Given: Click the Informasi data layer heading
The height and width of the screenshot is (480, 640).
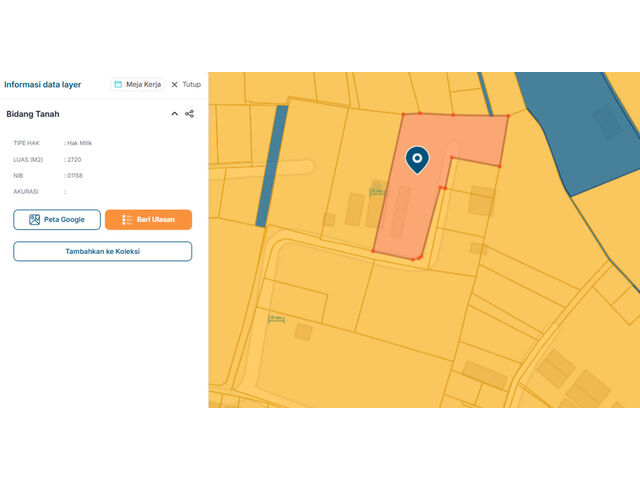Looking at the screenshot, I should pos(43,85).
